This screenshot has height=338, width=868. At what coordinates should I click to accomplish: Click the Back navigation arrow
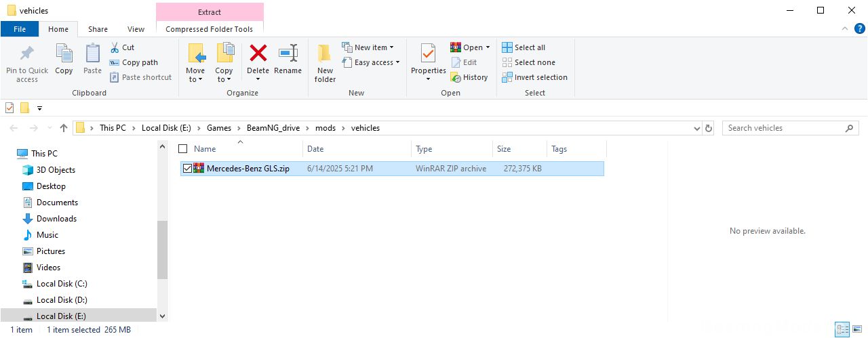click(x=14, y=128)
